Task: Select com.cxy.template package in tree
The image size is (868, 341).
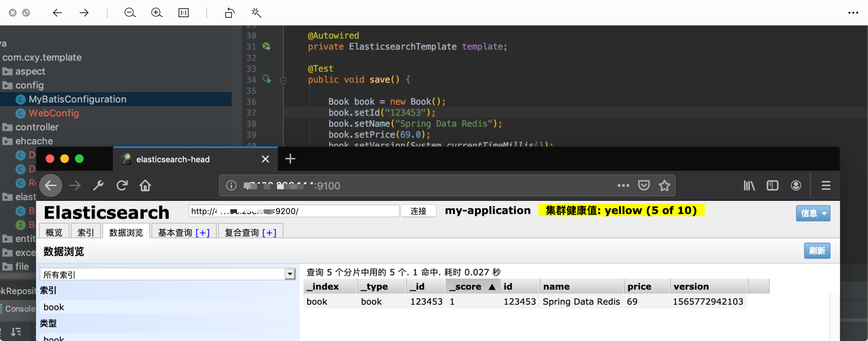Action: (42, 58)
